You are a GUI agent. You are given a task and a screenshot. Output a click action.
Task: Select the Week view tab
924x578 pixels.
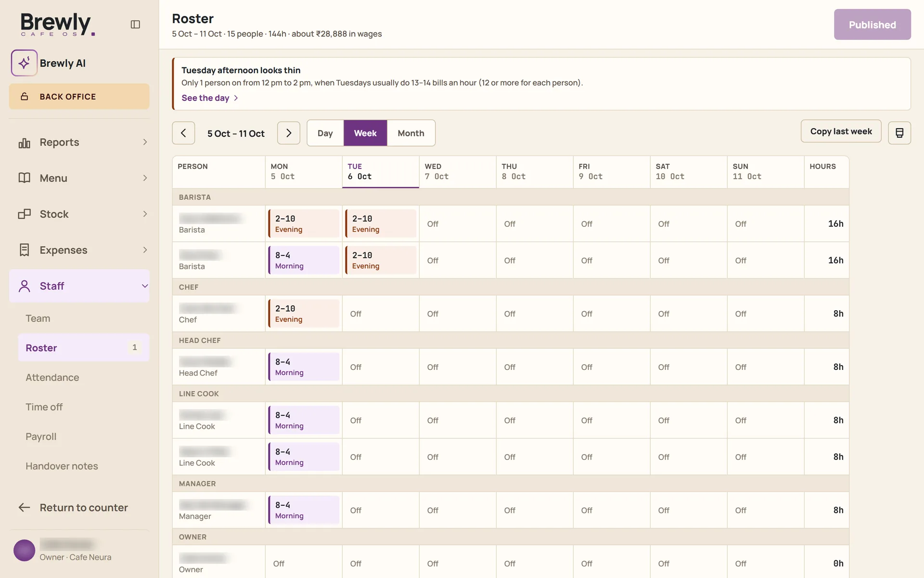365,133
